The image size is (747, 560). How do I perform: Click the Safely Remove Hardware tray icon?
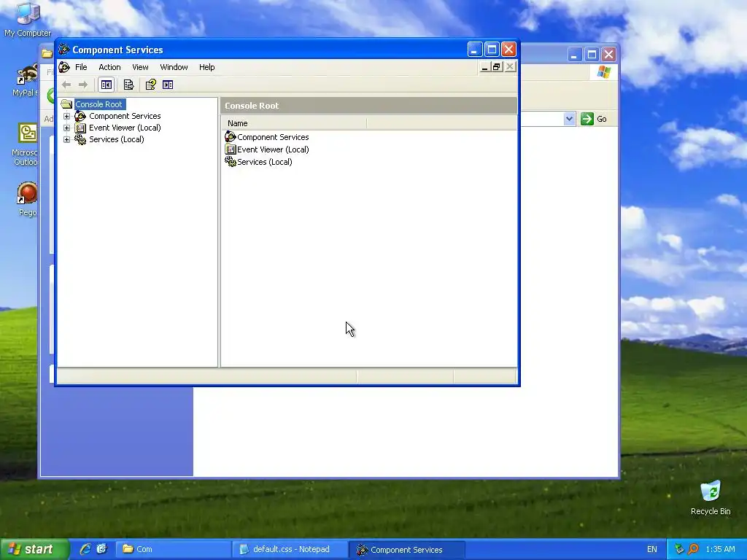pyautogui.click(x=679, y=549)
